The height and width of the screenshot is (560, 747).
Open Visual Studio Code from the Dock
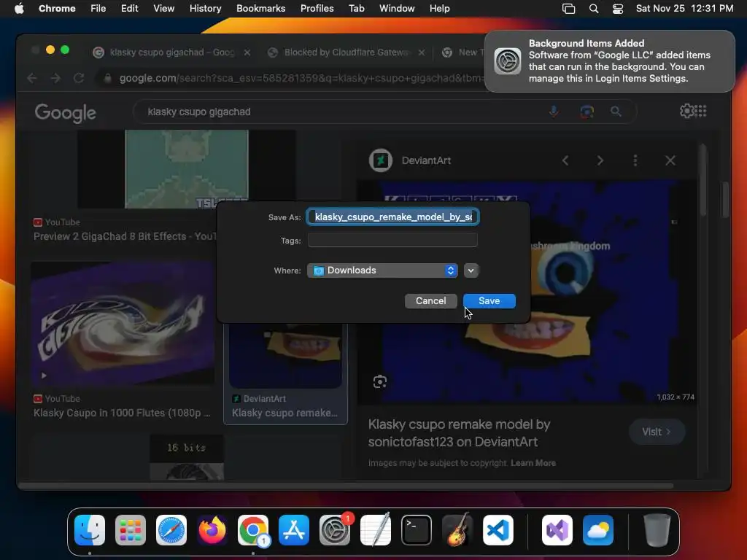click(x=498, y=530)
